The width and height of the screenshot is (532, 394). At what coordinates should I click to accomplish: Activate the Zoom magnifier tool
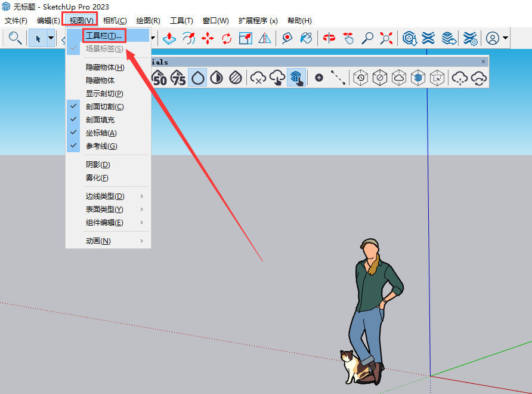coord(367,38)
